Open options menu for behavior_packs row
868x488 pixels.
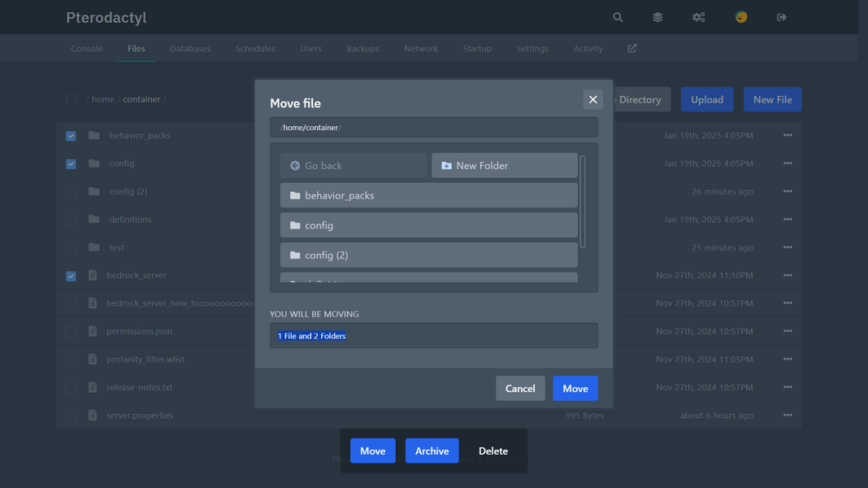788,135
